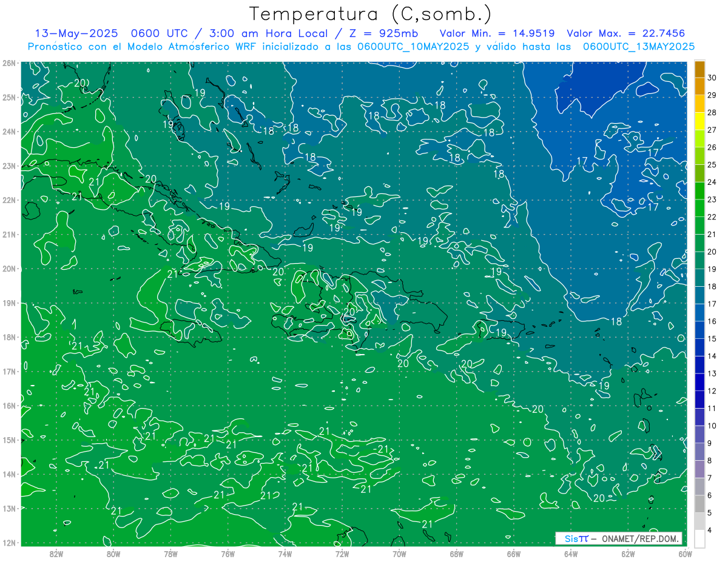This screenshot has width=728, height=562.
Task: Click the 20N latitude axis label
Action: click(x=9, y=269)
